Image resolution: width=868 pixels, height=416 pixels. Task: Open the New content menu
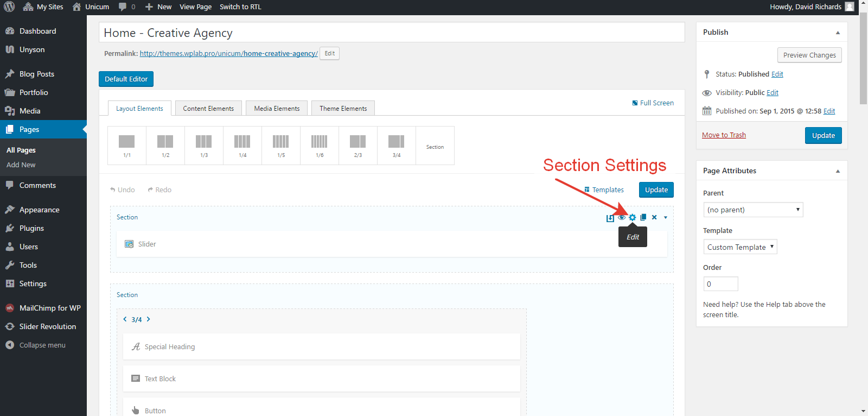click(158, 7)
